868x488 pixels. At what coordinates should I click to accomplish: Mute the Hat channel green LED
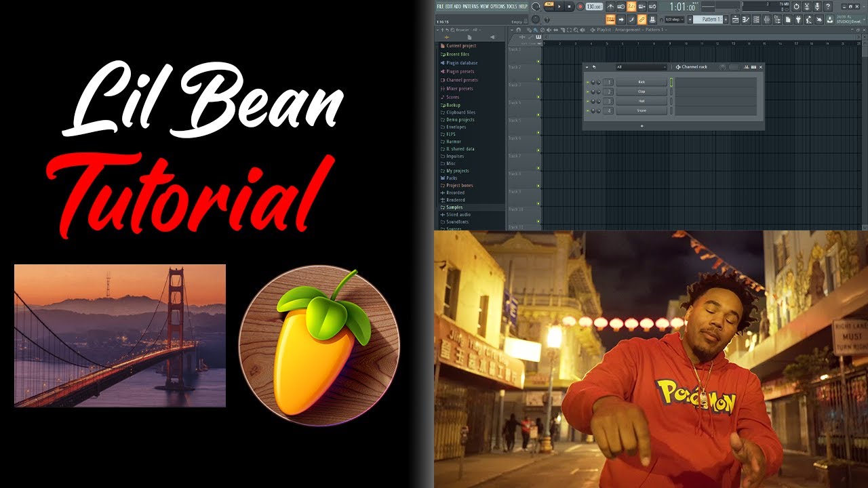[587, 101]
